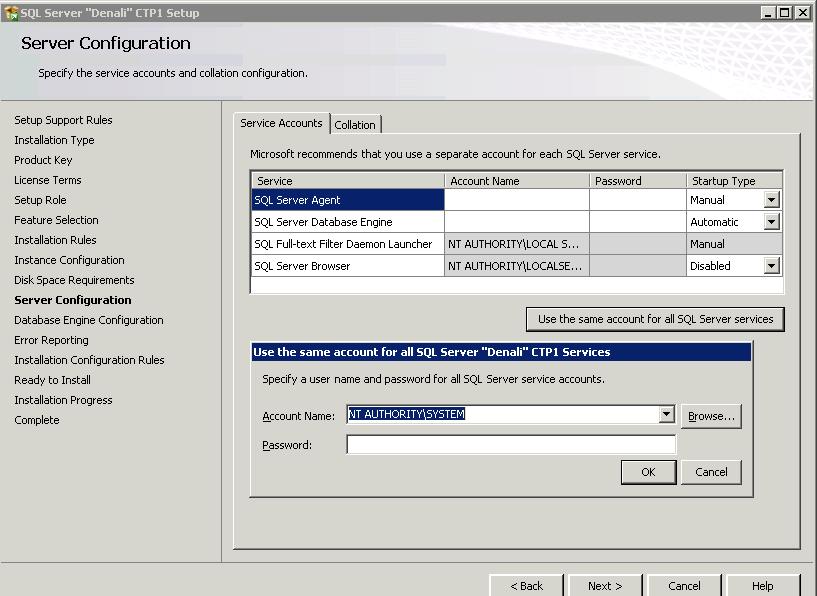Select the Service Accounts tab
This screenshot has width=817, height=596.
281,123
